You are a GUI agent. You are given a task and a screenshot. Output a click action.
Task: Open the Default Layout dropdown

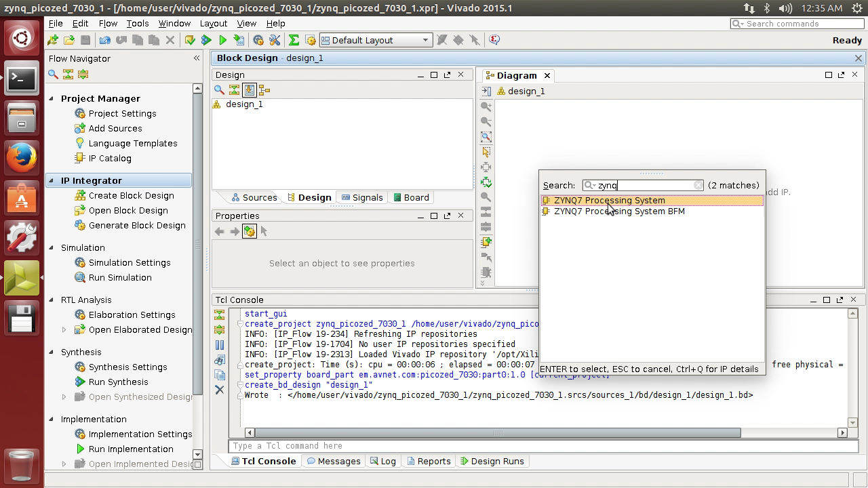375,40
